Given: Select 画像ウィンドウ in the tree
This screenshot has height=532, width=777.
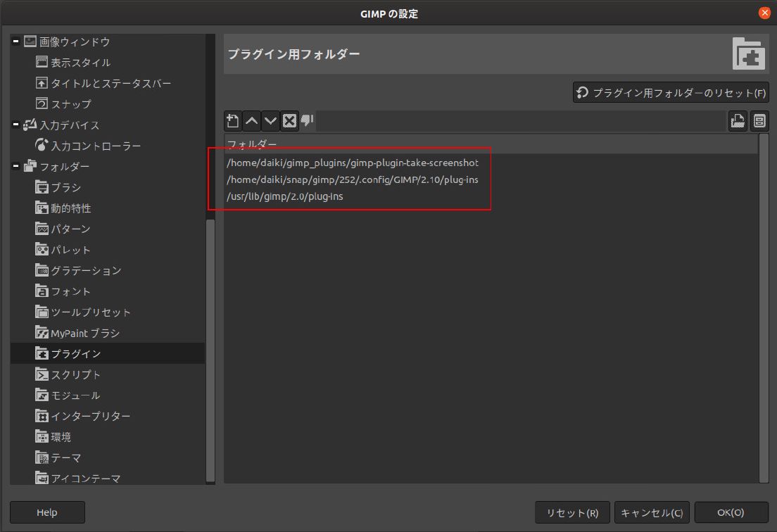Looking at the screenshot, I should 75,42.
